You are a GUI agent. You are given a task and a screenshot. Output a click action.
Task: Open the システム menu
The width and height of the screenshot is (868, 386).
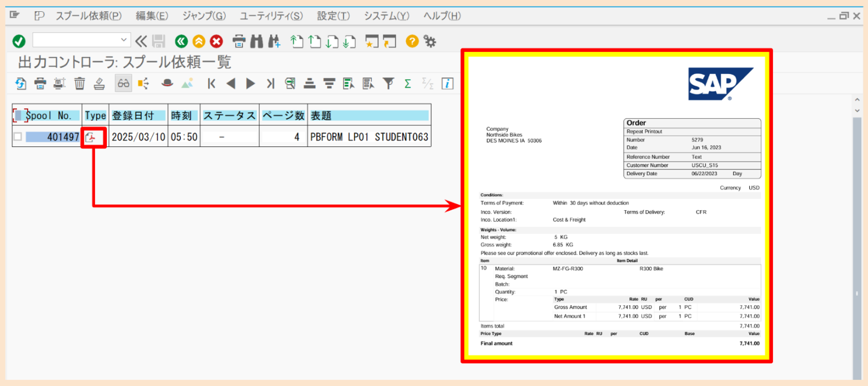point(387,16)
